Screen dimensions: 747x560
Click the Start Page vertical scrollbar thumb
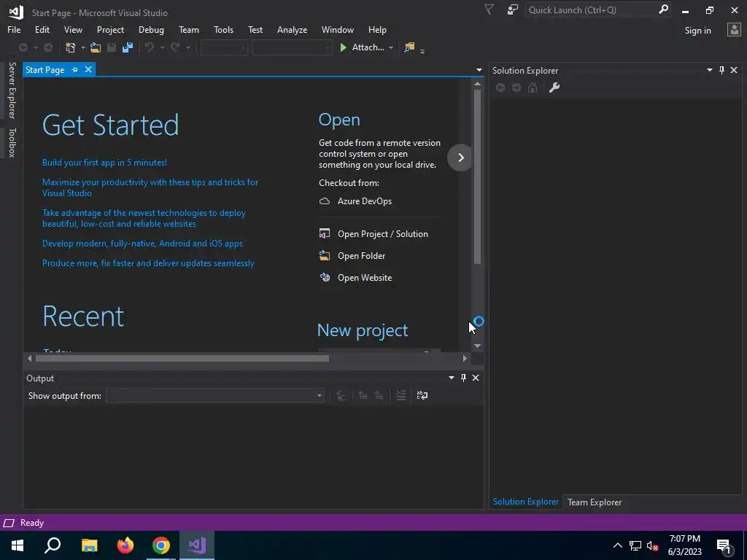click(x=477, y=176)
